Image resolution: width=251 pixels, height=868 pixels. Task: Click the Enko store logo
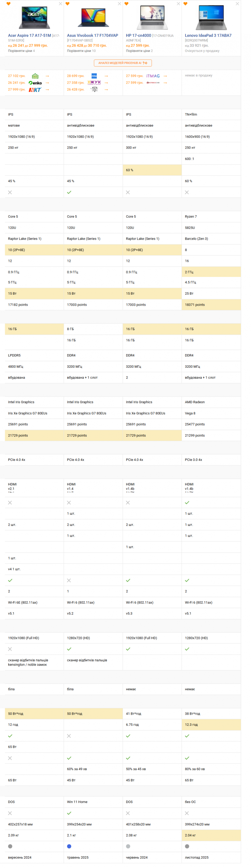pos(35,83)
